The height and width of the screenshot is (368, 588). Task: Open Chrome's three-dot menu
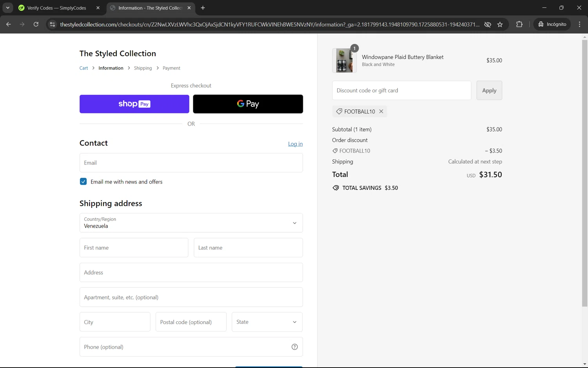(579, 24)
